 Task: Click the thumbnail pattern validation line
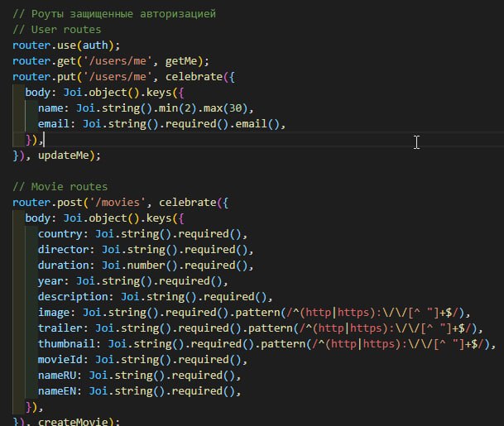[266, 344]
